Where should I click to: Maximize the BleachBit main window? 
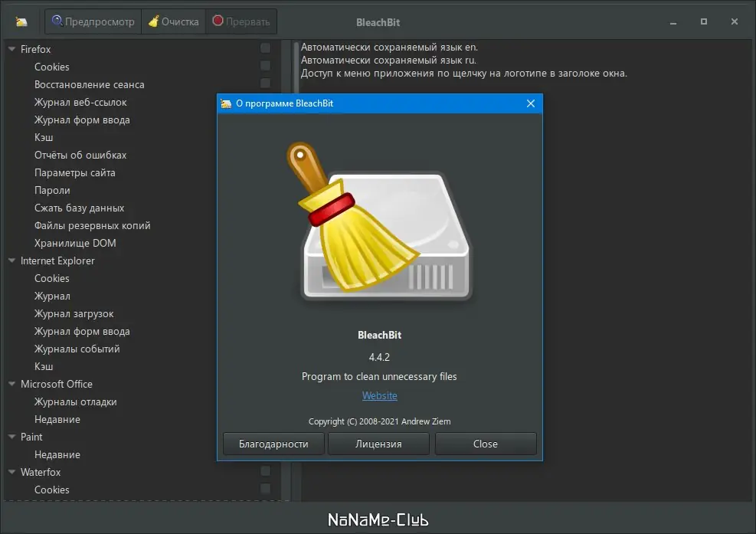704,21
